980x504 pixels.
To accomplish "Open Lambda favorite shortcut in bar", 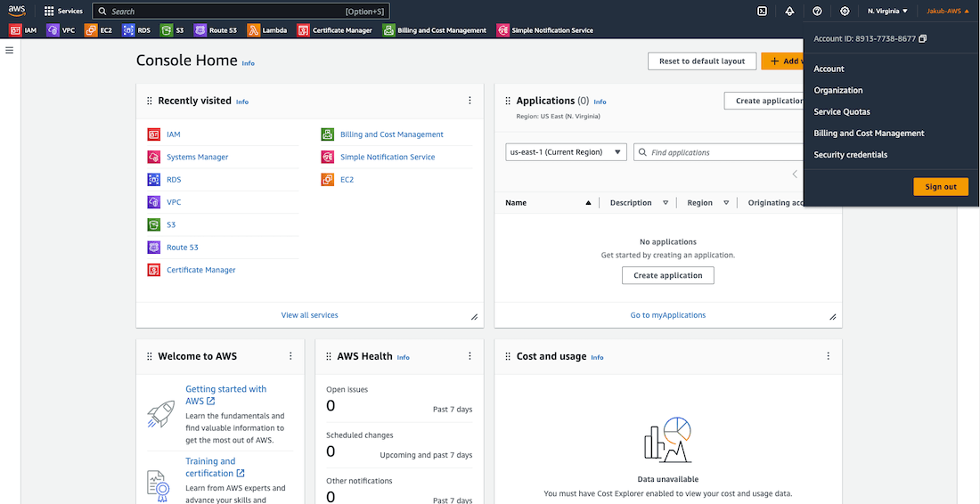I will point(267,30).
